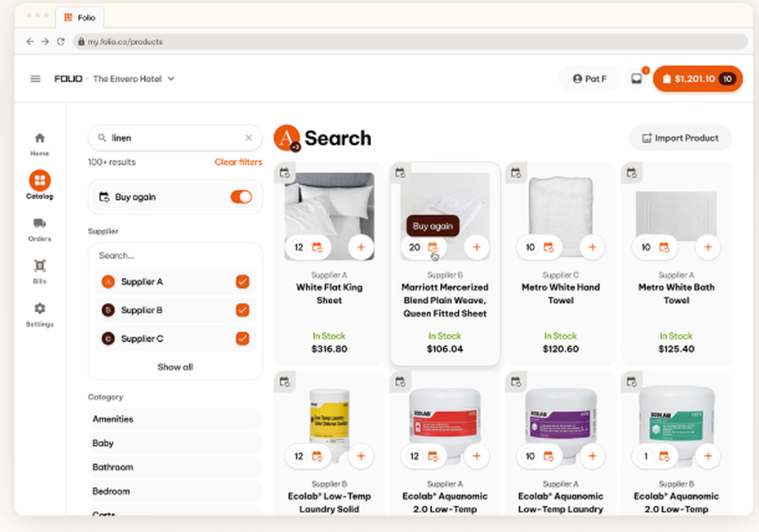Open Marriott Mercerized Blend title
Image resolution: width=759 pixels, height=532 pixels.
pyautogui.click(x=445, y=300)
